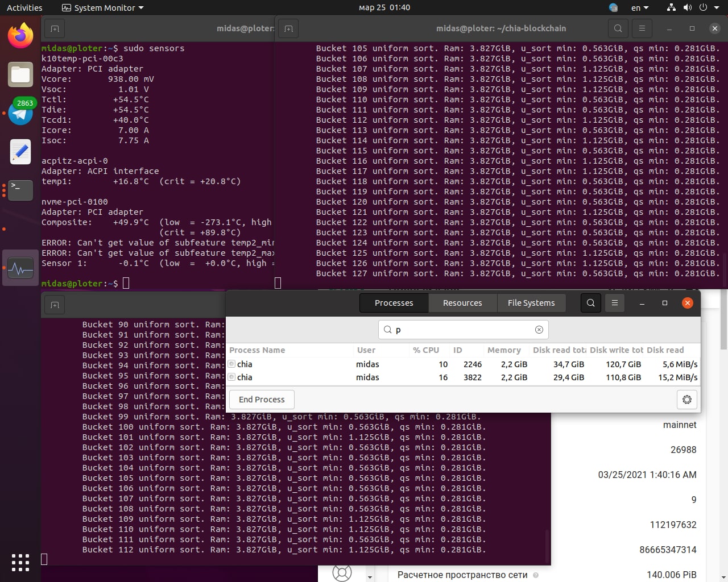Open process properties gear button
728x582 pixels.
pyautogui.click(x=687, y=400)
